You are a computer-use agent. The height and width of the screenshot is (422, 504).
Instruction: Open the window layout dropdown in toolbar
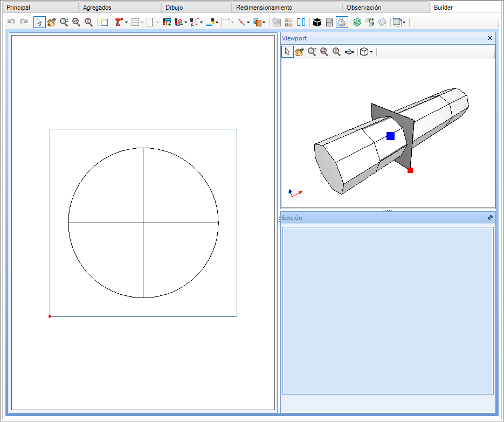[x=404, y=23]
